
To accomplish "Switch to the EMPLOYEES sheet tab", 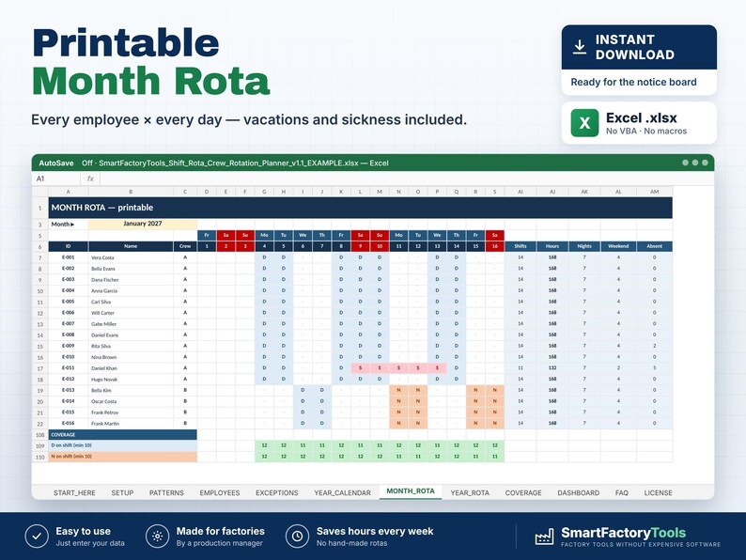I will (220, 493).
